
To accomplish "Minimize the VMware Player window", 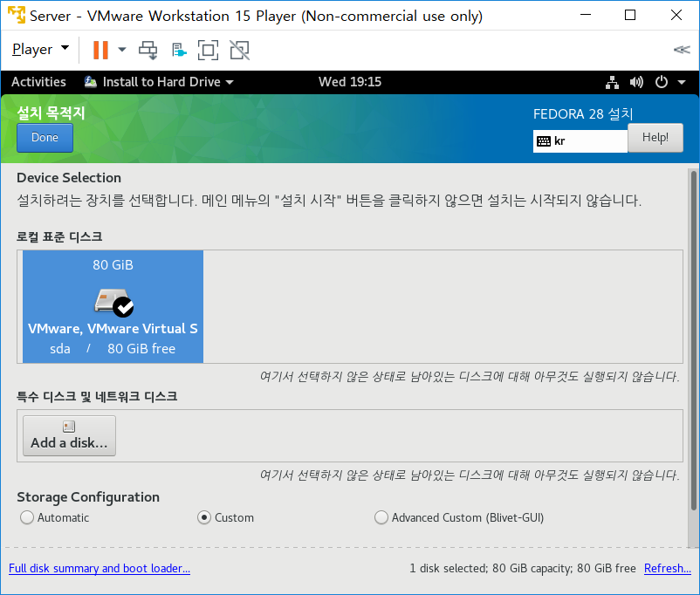I will (x=586, y=15).
